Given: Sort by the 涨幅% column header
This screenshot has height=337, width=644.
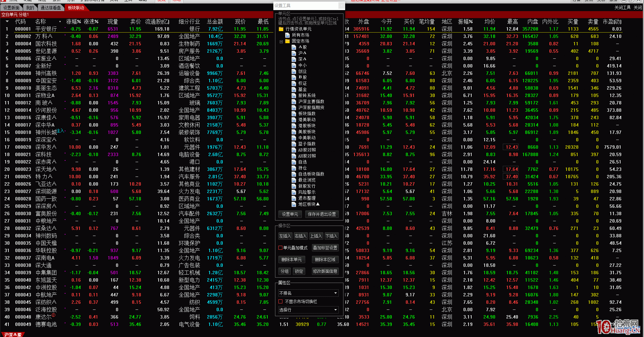Looking at the screenshot, I should [x=74, y=21].
